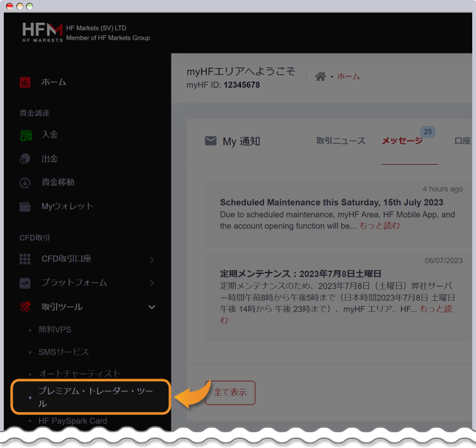Click the envelope icon next to My 通知
Screen dimensions: 476x448
click(x=211, y=141)
